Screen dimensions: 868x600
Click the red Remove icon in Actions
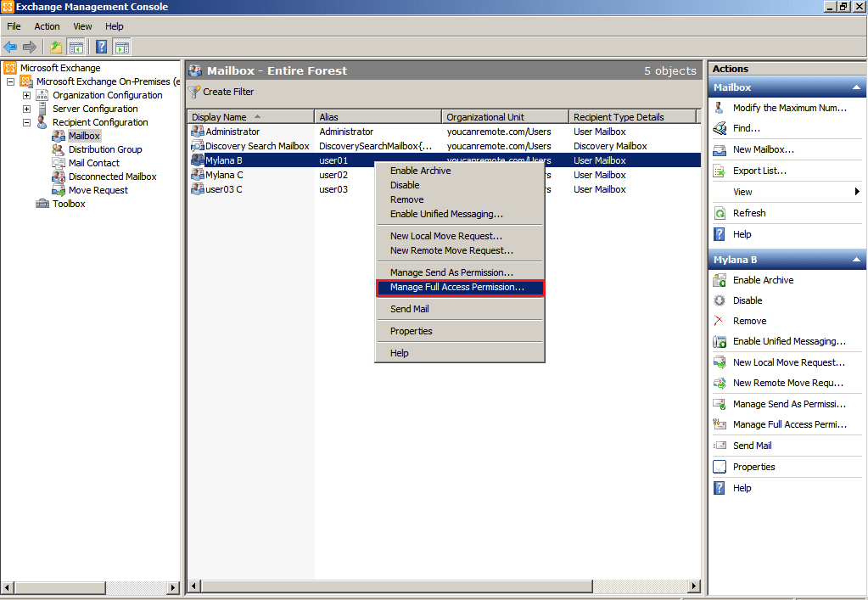720,321
